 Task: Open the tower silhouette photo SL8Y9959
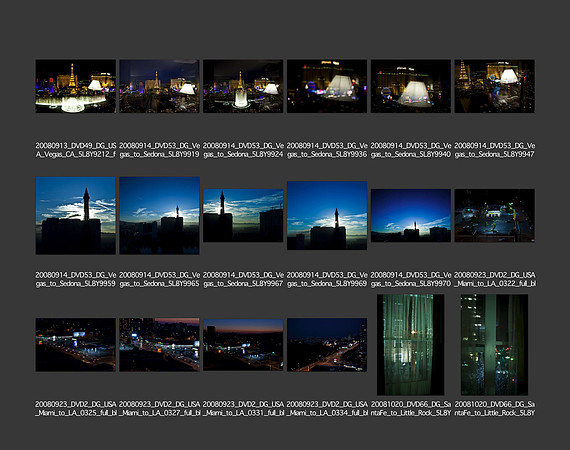pyautogui.click(x=76, y=216)
